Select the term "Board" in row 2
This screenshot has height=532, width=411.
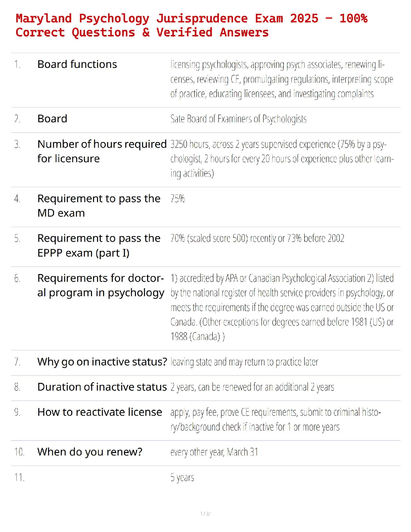coord(52,119)
